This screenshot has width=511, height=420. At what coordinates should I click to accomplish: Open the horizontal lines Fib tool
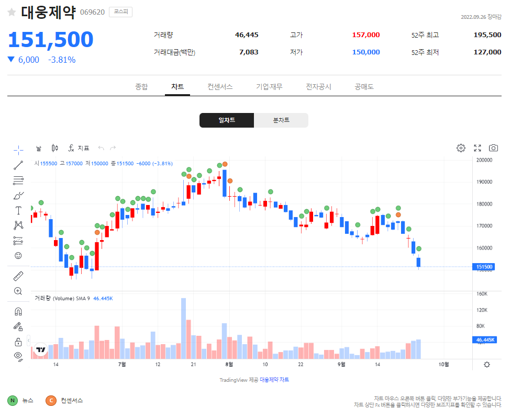(18, 180)
